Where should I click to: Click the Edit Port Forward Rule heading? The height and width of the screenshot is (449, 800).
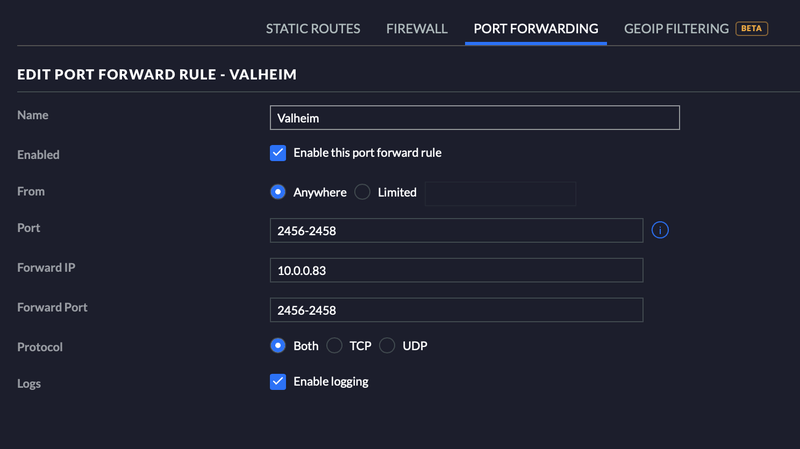(x=157, y=75)
